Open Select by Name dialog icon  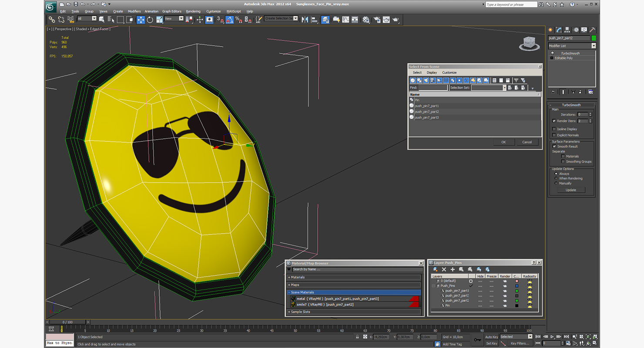click(111, 20)
